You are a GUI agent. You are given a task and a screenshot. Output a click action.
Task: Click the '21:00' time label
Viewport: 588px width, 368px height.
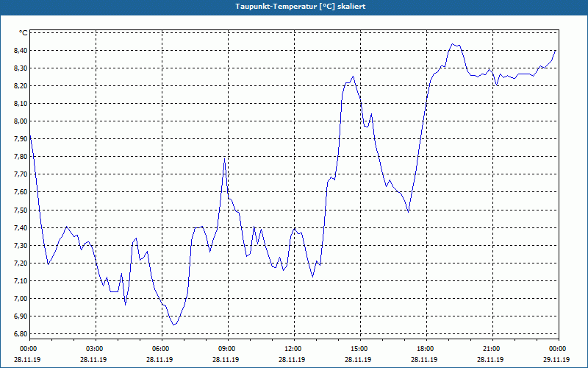tap(492, 349)
